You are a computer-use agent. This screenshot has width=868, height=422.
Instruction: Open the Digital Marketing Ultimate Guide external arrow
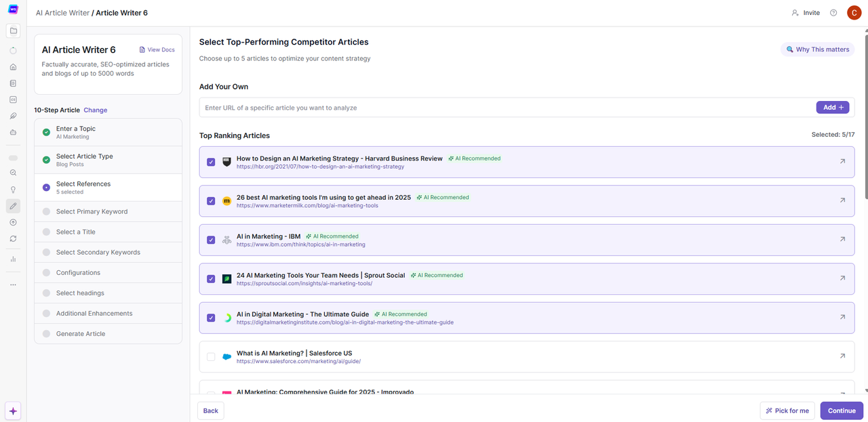point(842,317)
